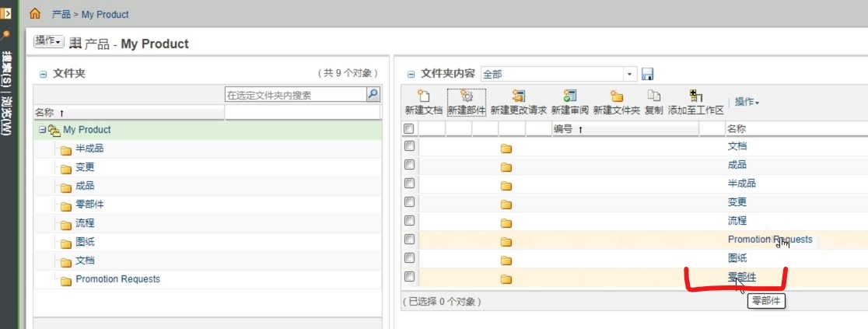The width and height of the screenshot is (868, 329).
Task: Open the 流程 link in folder contents
Action: tap(737, 220)
